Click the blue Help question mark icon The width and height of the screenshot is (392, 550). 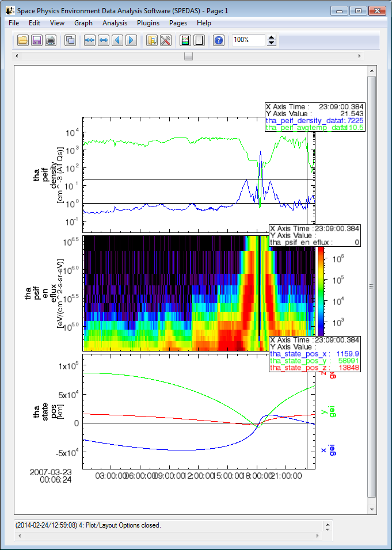[218, 40]
